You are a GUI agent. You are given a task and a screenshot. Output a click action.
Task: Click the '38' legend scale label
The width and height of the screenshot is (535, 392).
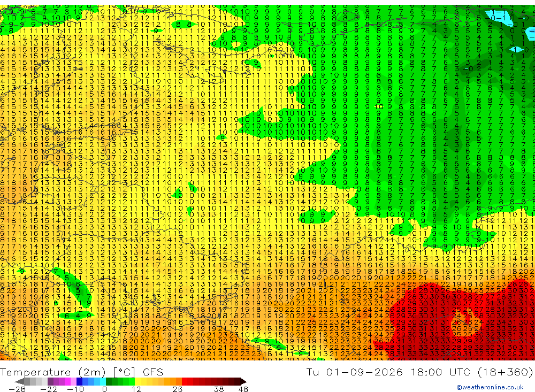pyautogui.click(x=219, y=389)
